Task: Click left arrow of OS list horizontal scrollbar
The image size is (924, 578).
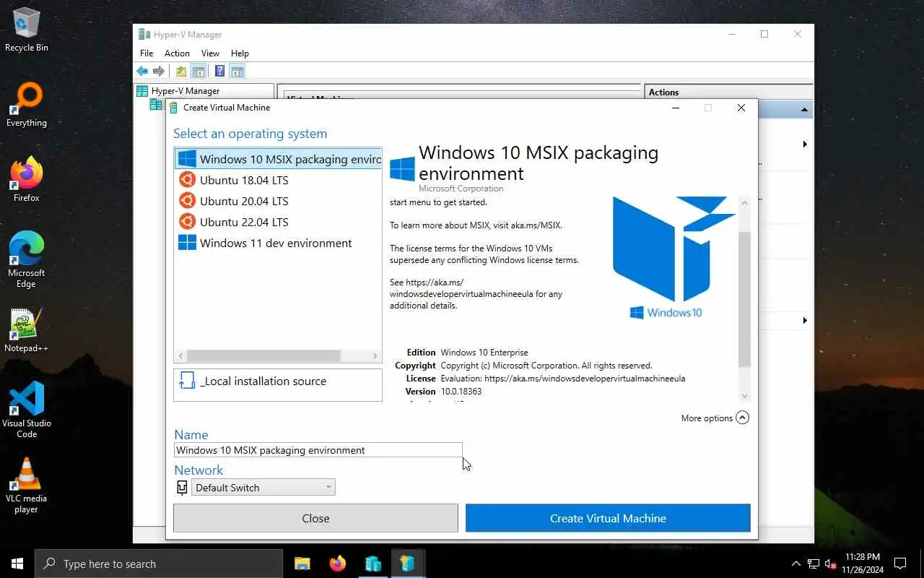Action: click(181, 355)
